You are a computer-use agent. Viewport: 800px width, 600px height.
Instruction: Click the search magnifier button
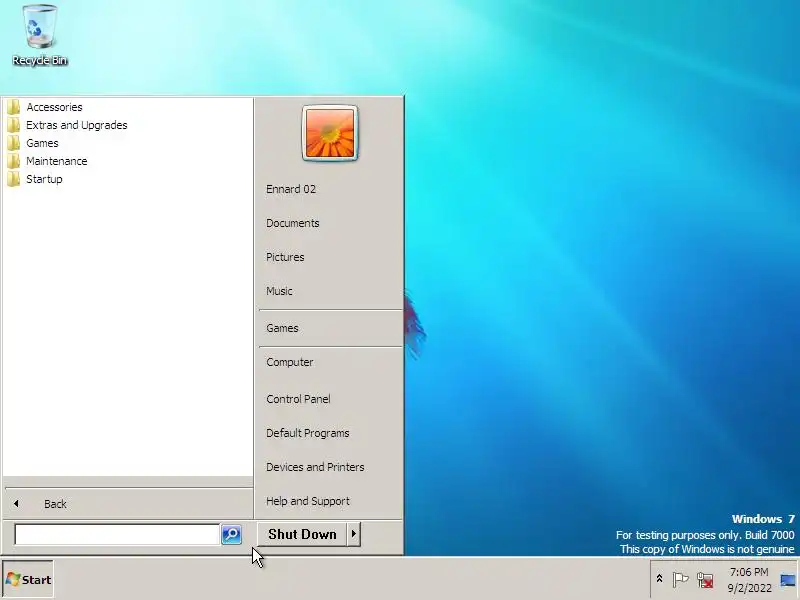231,534
